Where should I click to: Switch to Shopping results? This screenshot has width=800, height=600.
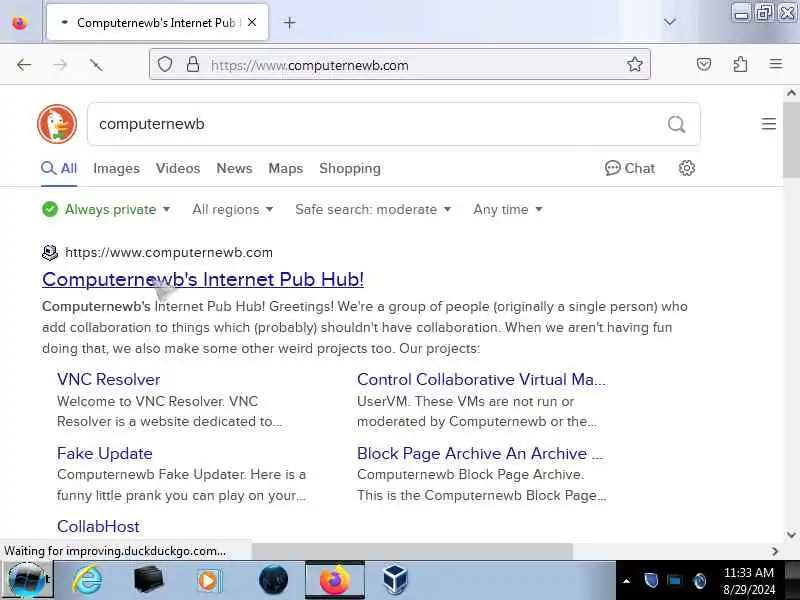click(350, 168)
